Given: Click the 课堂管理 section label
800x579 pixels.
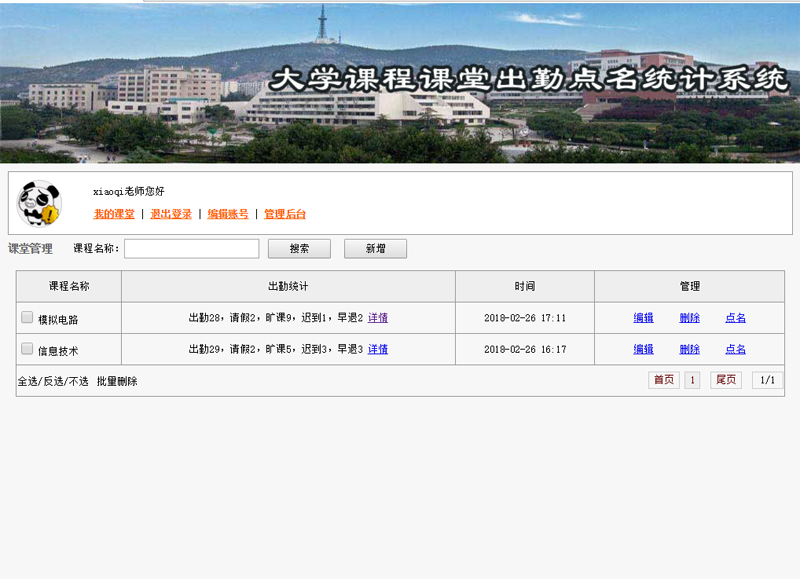Looking at the screenshot, I should (31, 249).
